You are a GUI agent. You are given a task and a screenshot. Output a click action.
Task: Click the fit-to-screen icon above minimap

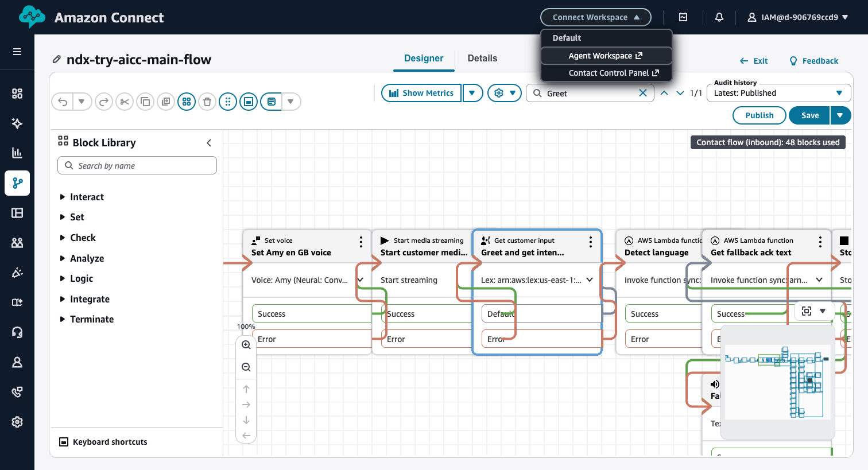[x=807, y=311]
